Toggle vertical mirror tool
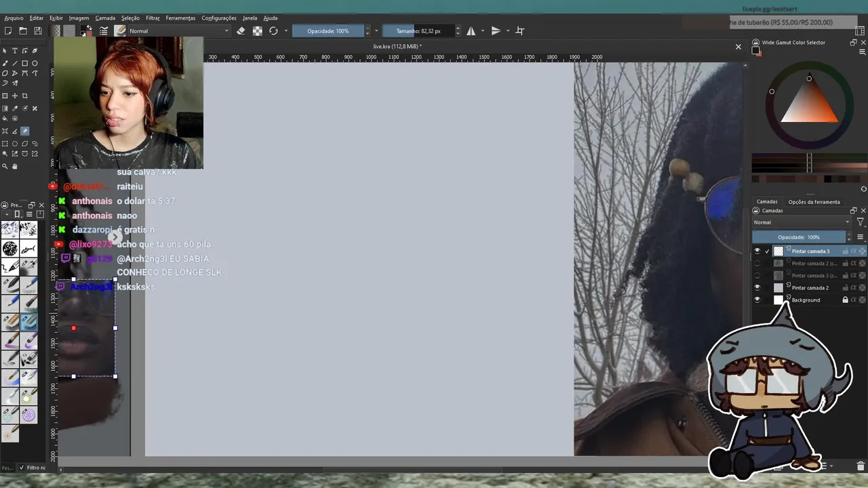The height and width of the screenshot is (488, 868). (496, 30)
